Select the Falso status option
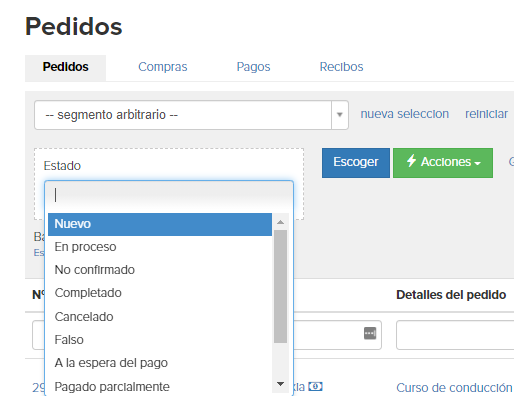The height and width of the screenshot is (396, 514). coord(160,340)
